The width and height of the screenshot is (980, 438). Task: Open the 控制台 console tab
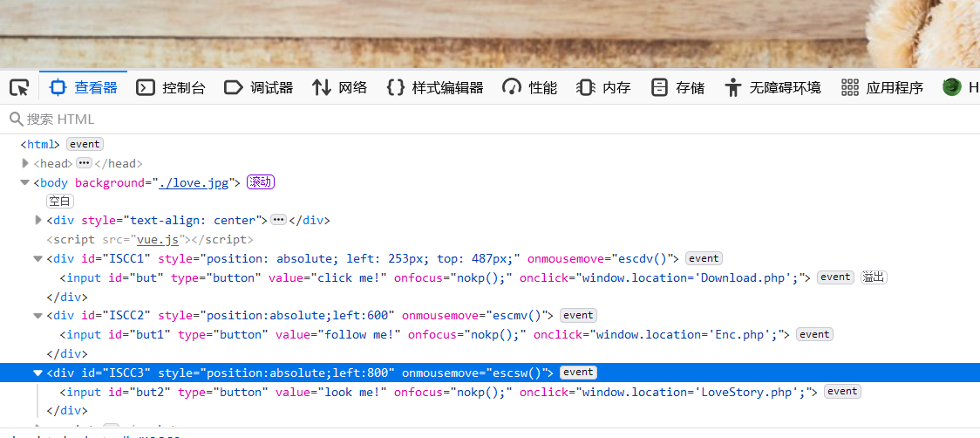click(x=171, y=87)
